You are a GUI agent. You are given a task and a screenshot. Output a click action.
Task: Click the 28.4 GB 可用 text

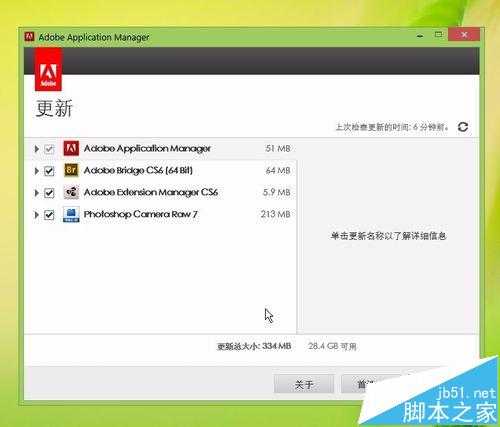(332, 346)
